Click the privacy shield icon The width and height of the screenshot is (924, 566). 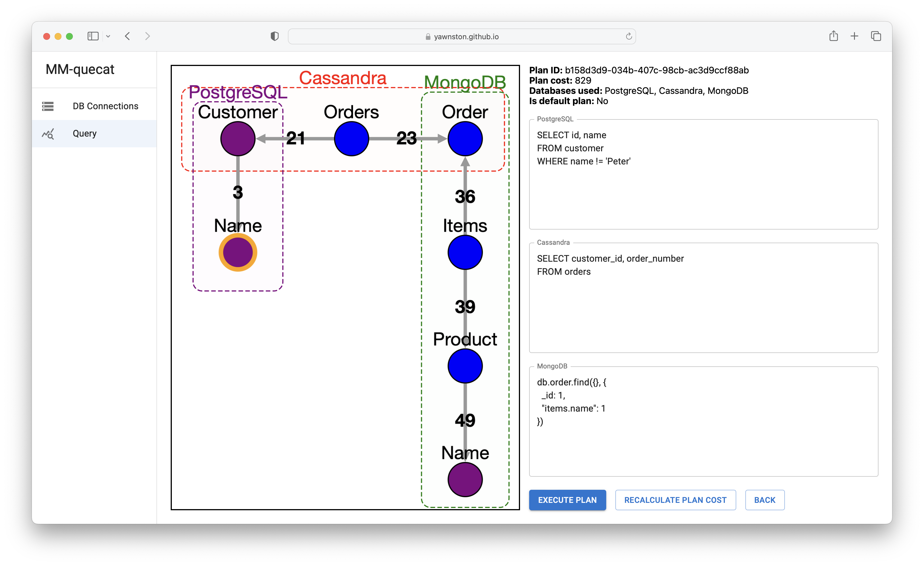[x=275, y=36]
